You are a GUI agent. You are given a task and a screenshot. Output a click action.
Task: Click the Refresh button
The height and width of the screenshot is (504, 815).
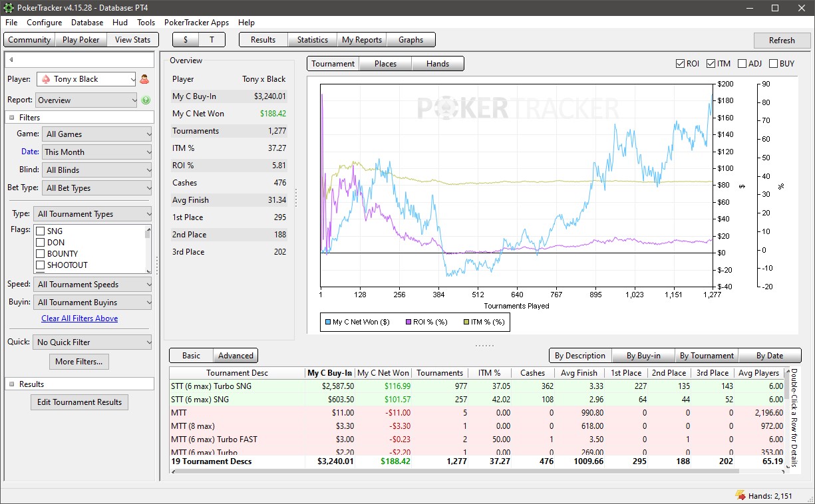click(x=782, y=40)
